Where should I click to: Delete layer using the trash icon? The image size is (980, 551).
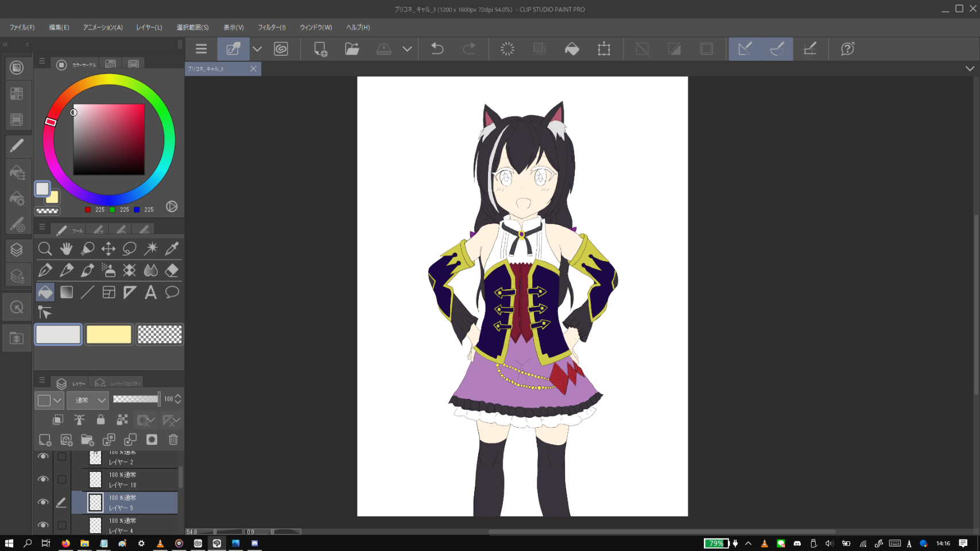[x=173, y=440]
